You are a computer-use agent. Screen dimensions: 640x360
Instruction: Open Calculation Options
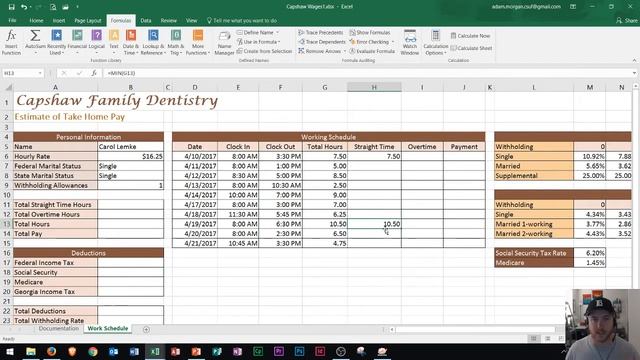[x=436, y=42]
